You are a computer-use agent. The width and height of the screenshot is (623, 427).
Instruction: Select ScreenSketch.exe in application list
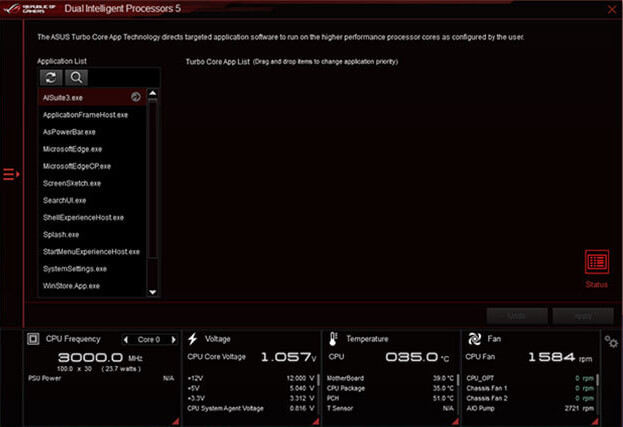click(71, 183)
